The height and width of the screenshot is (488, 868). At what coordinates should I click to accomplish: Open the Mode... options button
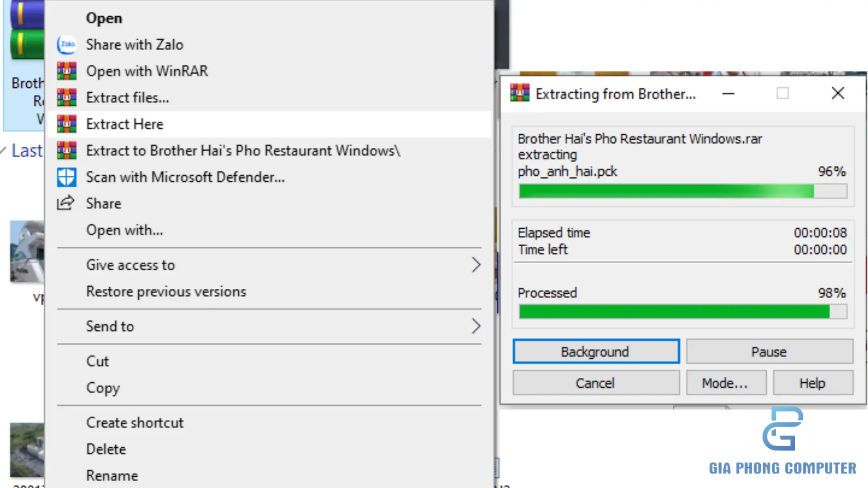click(x=726, y=383)
